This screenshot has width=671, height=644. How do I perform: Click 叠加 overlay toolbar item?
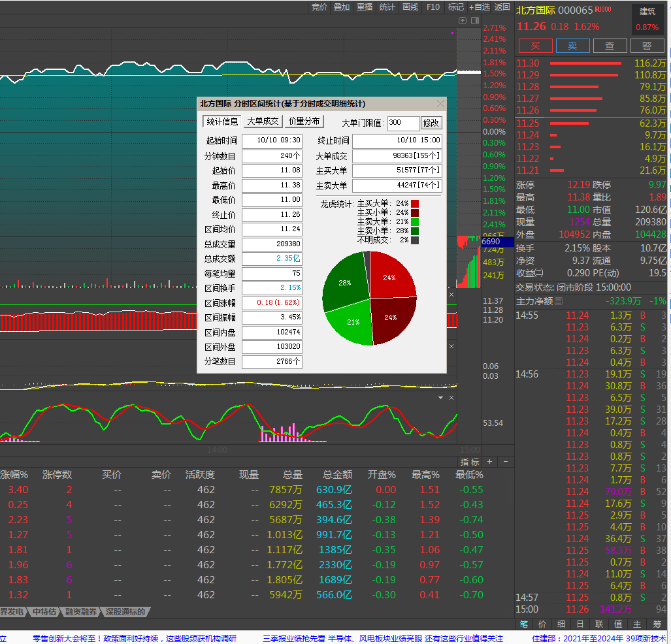pyautogui.click(x=342, y=7)
